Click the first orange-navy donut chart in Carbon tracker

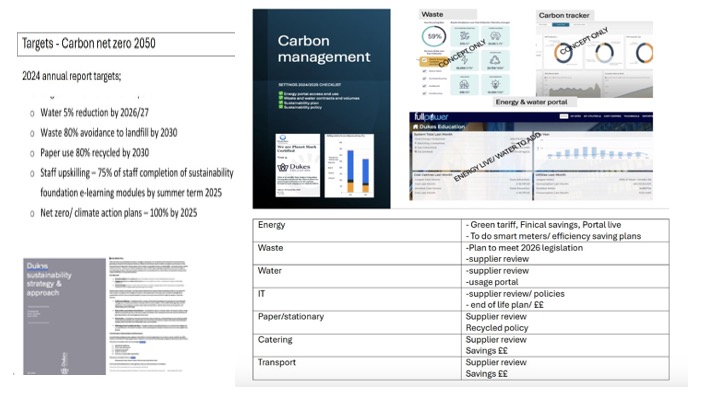coord(563,53)
